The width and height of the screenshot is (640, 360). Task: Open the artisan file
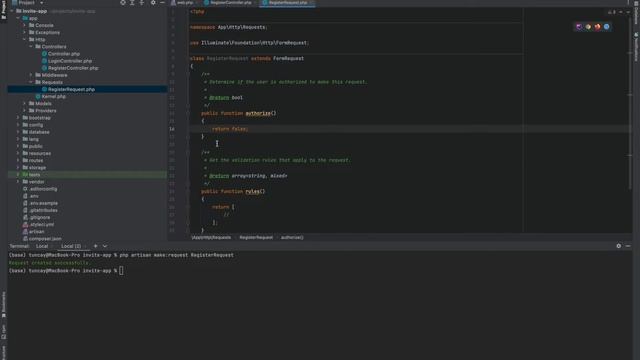[37, 231]
